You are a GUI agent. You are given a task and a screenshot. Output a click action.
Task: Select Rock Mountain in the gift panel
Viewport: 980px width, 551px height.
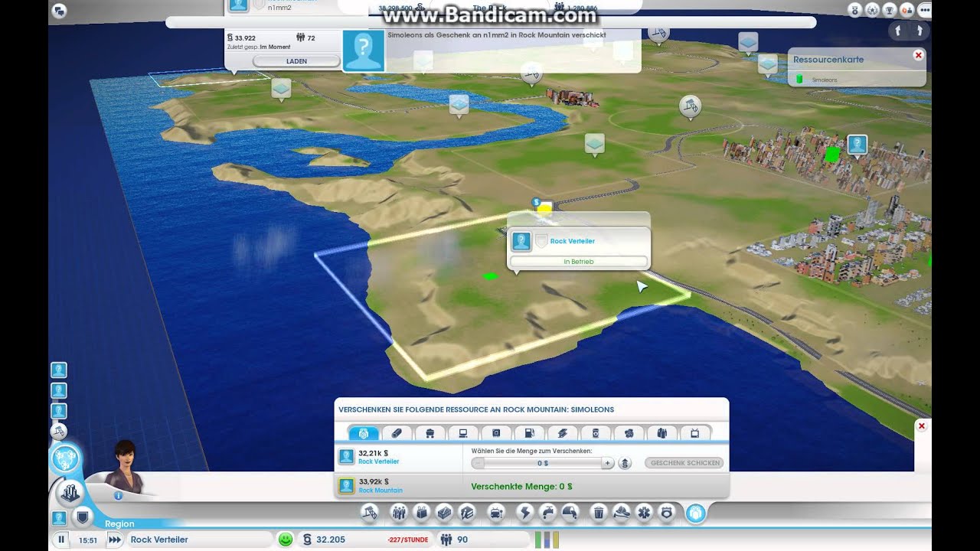(x=381, y=491)
